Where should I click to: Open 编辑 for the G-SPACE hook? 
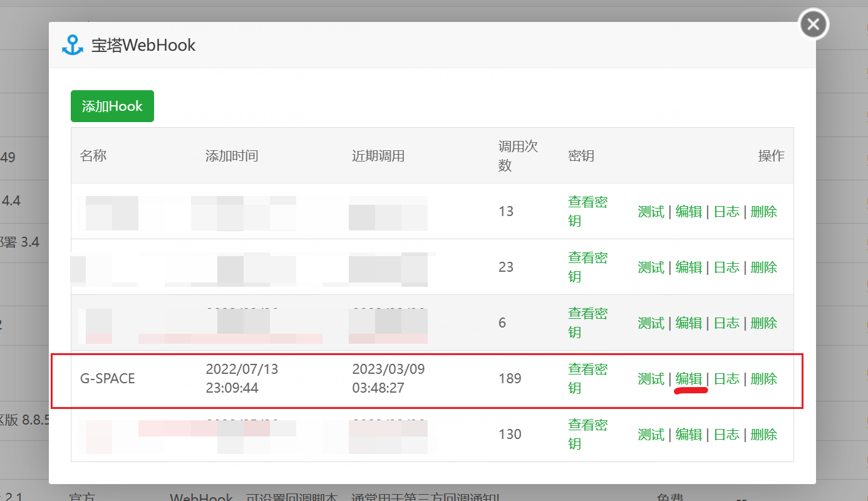point(689,379)
